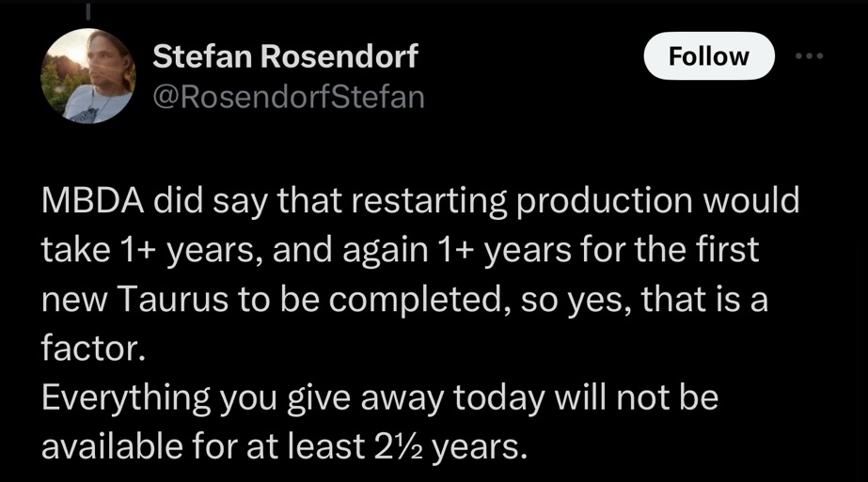Click the Follow button

tap(708, 56)
